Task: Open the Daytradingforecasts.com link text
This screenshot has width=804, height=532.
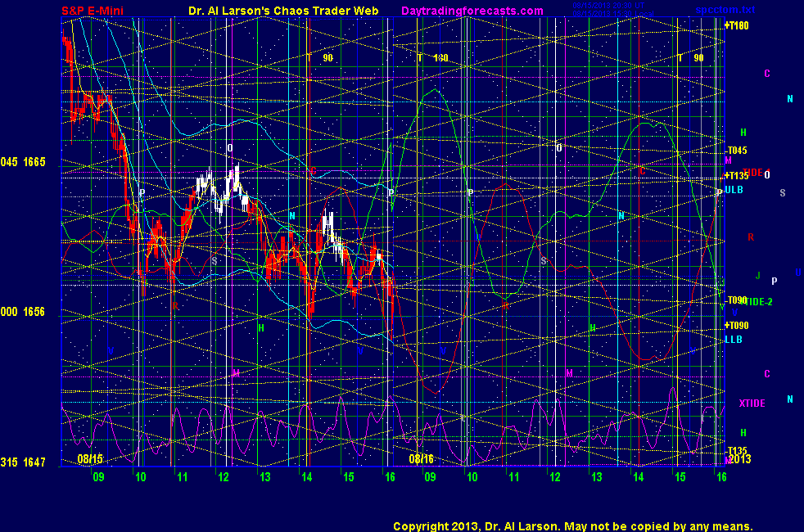Action: (472, 11)
